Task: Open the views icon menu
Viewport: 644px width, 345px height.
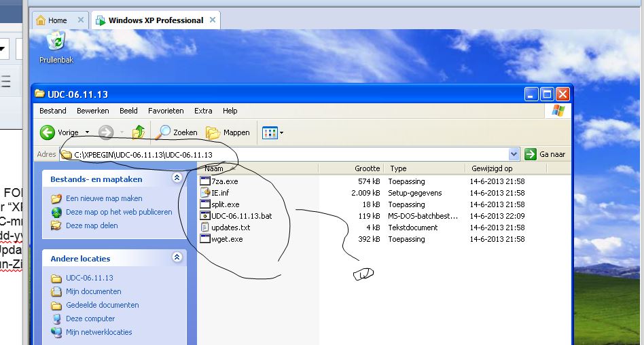Action: click(272, 132)
